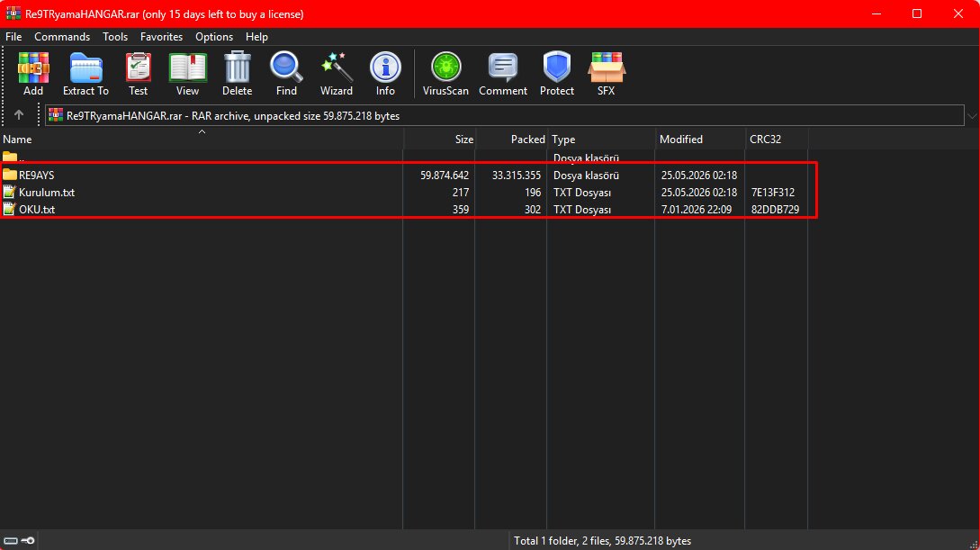
Task: Sort by the Type column header
Action: tap(601, 139)
